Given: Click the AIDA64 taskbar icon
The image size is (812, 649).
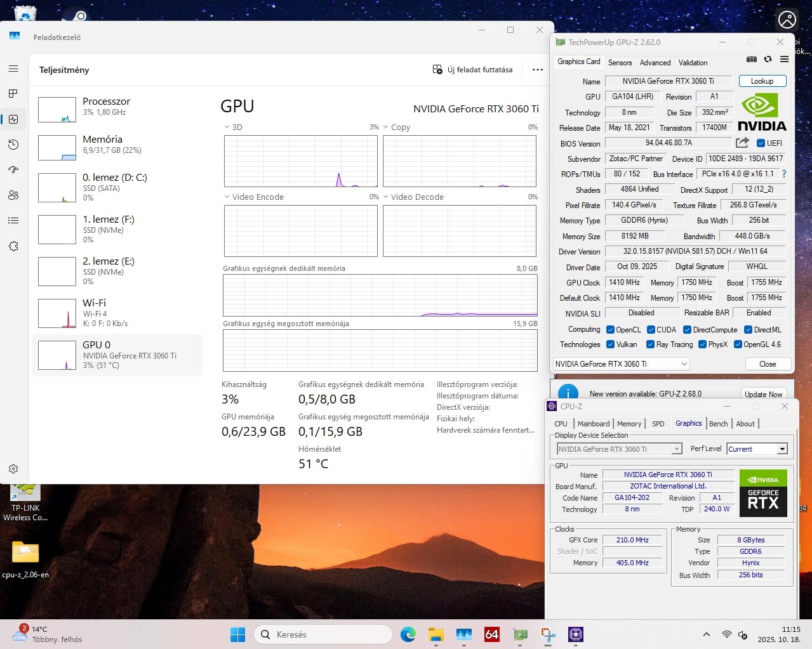Looking at the screenshot, I should click(x=492, y=634).
